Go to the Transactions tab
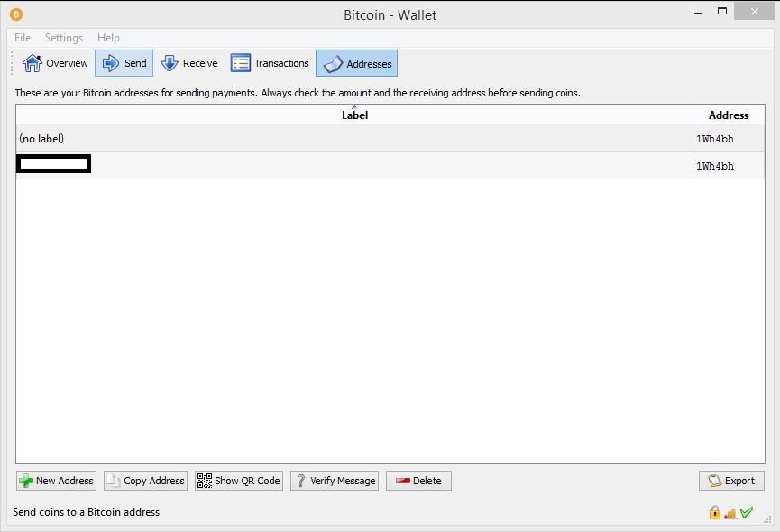 coord(270,63)
